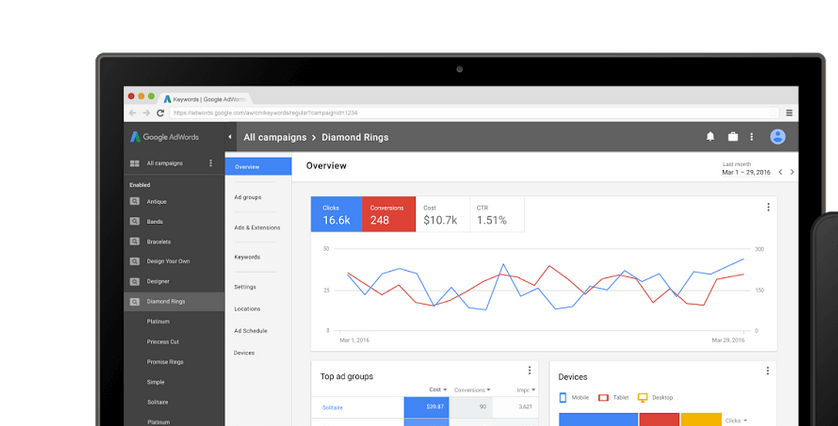Reload the page with refresh icon
This screenshot has width=838, height=426.
point(160,113)
